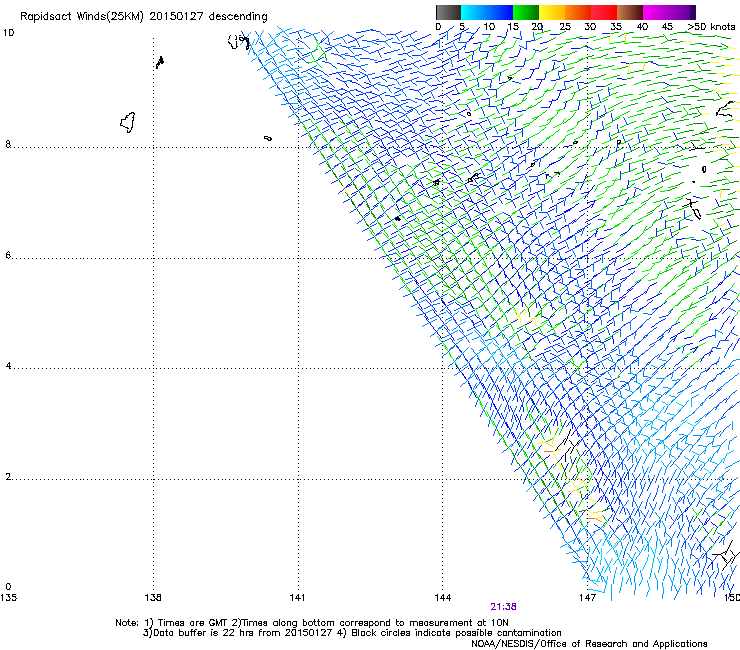
Task: Click the '45' label under the legend
Action: point(667,27)
